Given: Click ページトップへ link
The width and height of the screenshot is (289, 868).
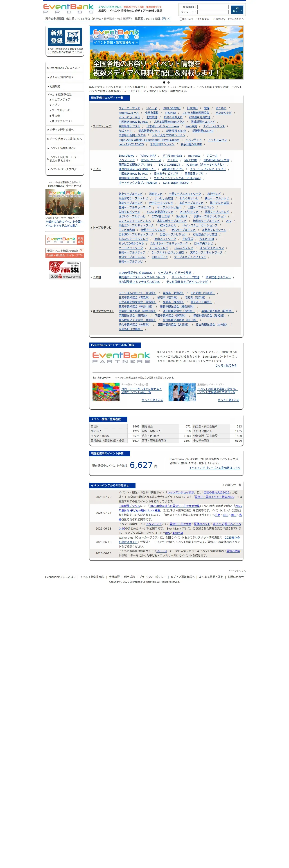Looking at the screenshot, I should (x=237, y=571).
